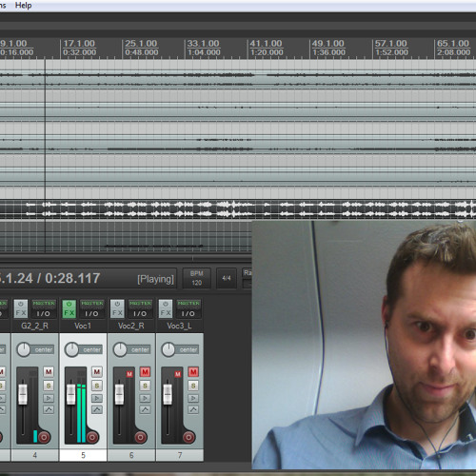476x476 pixels.
Task: Click the Voc2_R volume fader handle
Action: point(119,394)
